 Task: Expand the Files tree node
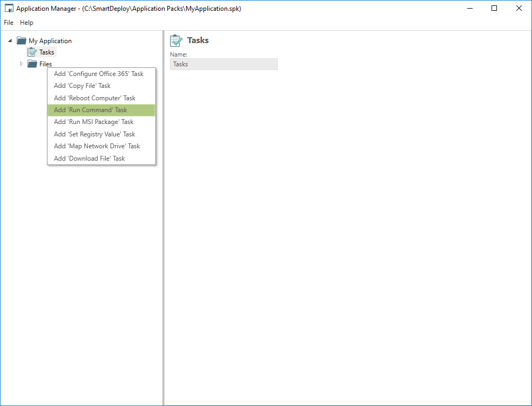(x=22, y=64)
